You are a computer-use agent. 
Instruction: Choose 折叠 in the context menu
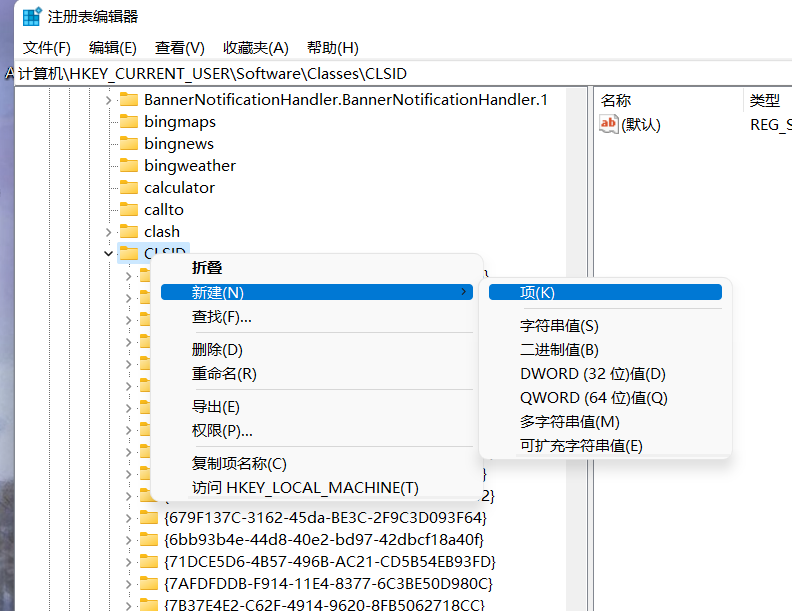coord(317,268)
